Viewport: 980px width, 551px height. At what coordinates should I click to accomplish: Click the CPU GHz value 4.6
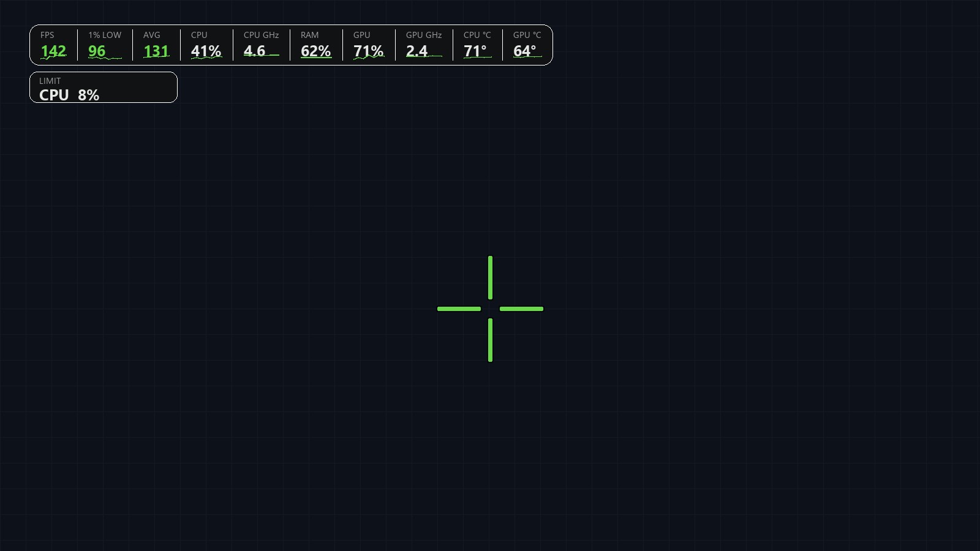point(255,51)
